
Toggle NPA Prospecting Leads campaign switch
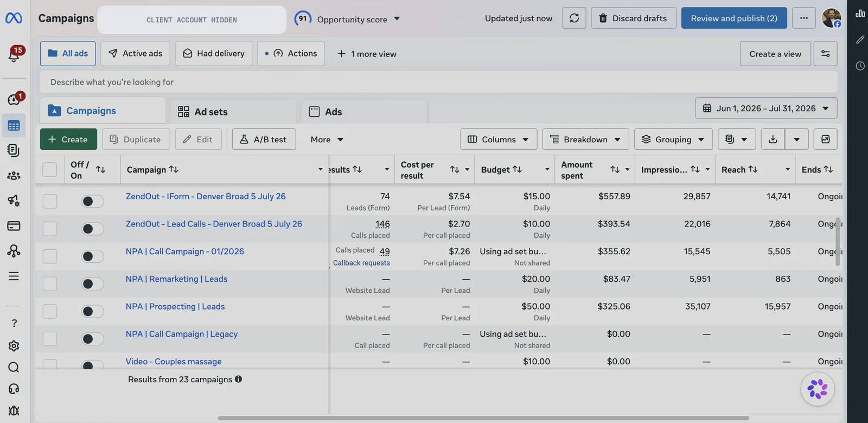click(x=93, y=311)
